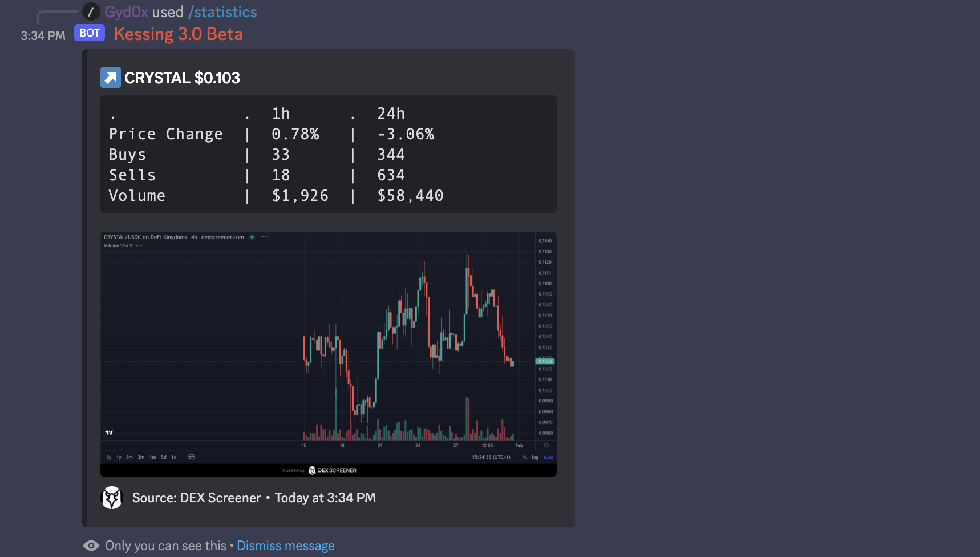Click the go-to-date calendar icon
Viewport: 980px width, 557px height.
click(191, 457)
